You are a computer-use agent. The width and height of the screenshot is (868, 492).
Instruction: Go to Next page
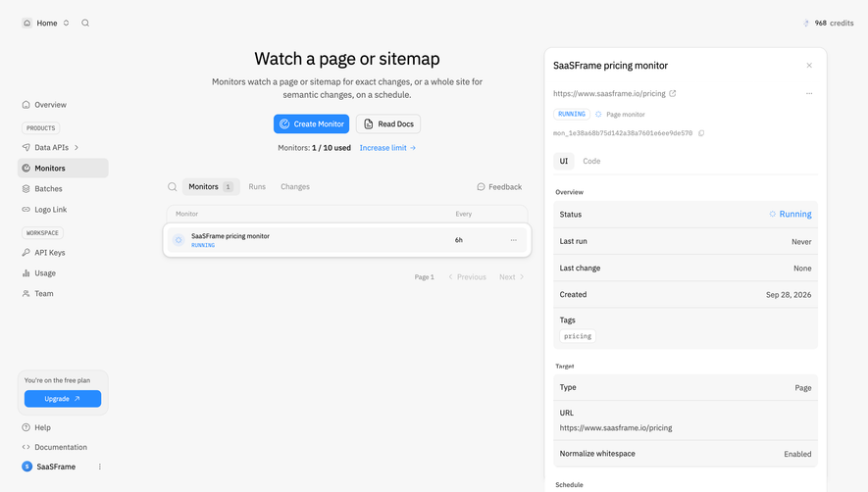pyautogui.click(x=512, y=276)
